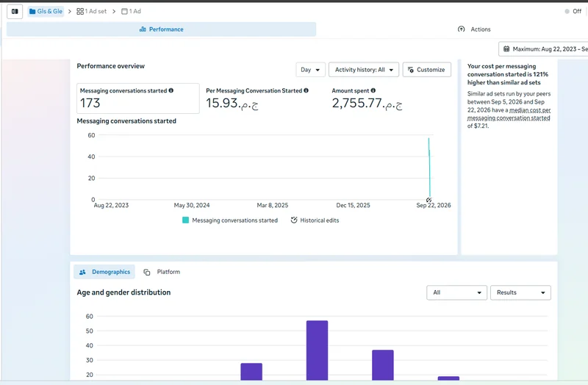Select the Per Messaging Conversation Started metric
588x385 pixels.
[257, 98]
